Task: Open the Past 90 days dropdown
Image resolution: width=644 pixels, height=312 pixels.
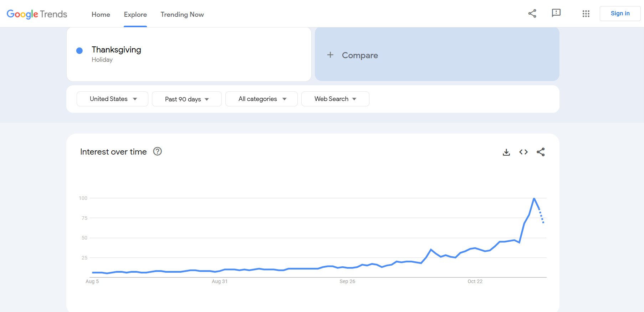Action: point(187,99)
